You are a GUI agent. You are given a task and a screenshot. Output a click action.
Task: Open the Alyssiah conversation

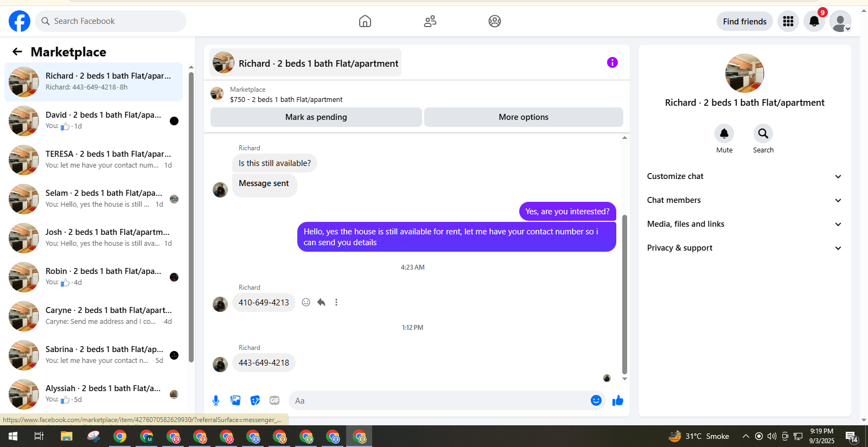[93, 394]
